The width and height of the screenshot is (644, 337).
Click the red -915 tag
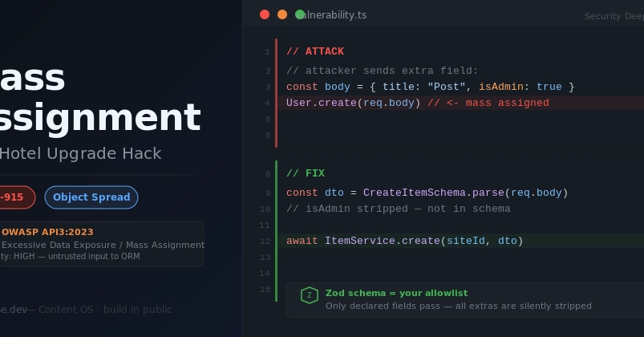click(x=16, y=197)
